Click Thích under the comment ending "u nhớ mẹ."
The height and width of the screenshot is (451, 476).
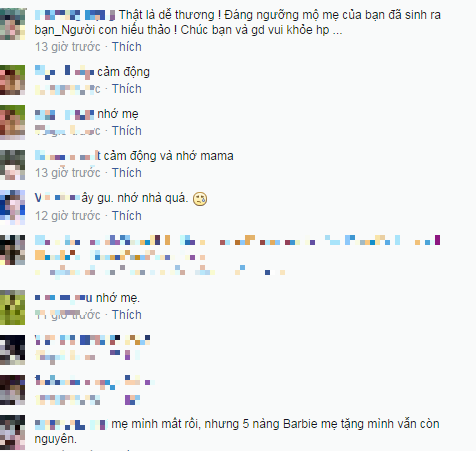coord(127,315)
